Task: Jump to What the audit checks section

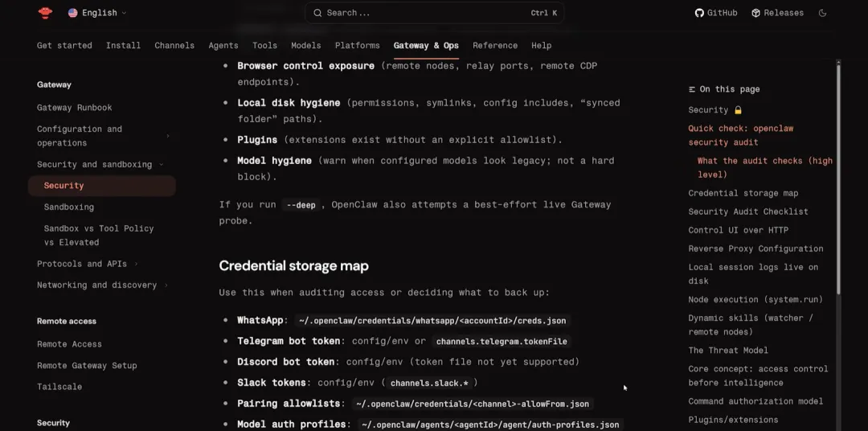Action: click(x=764, y=167)
